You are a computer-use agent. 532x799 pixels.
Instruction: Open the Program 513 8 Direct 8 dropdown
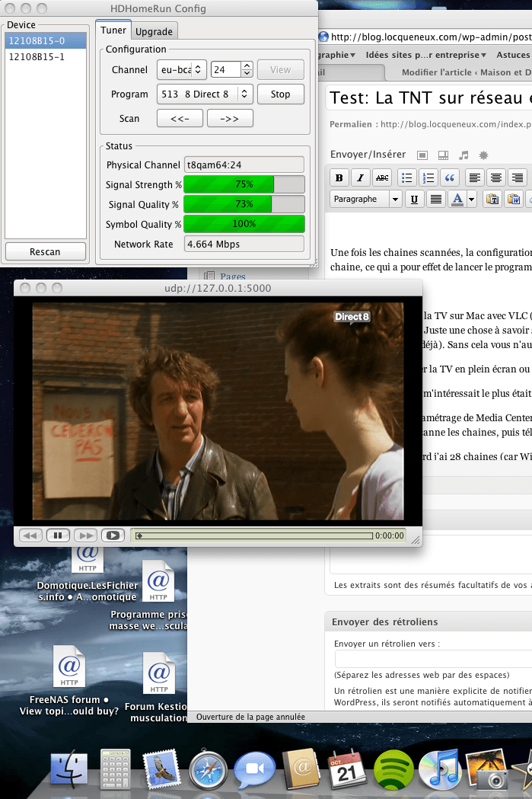click(x=205, y=94)
